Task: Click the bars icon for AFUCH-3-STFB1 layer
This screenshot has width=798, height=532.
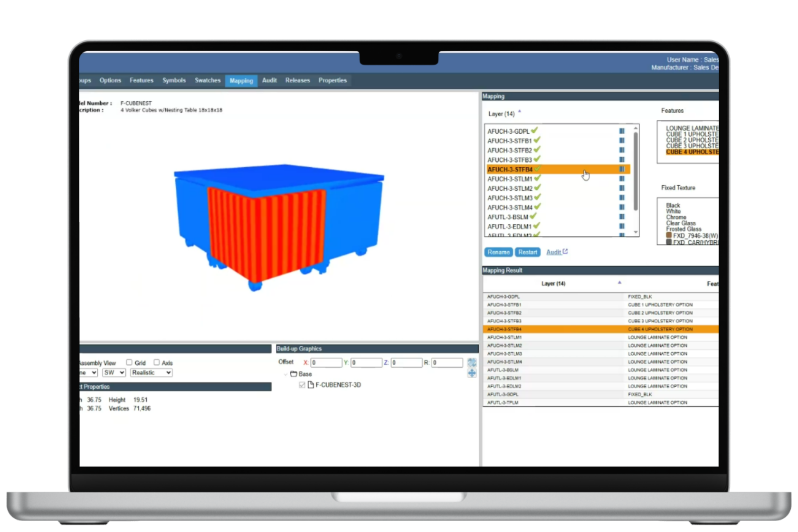Action: click(621, 141)
